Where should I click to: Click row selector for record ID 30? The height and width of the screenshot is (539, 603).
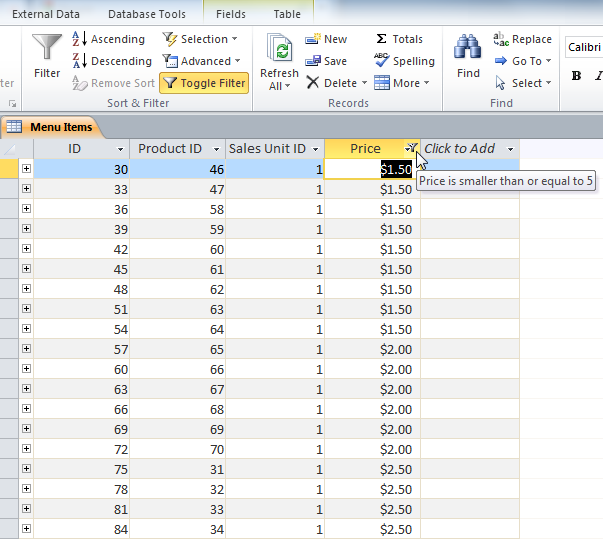[x=9, y=169]
